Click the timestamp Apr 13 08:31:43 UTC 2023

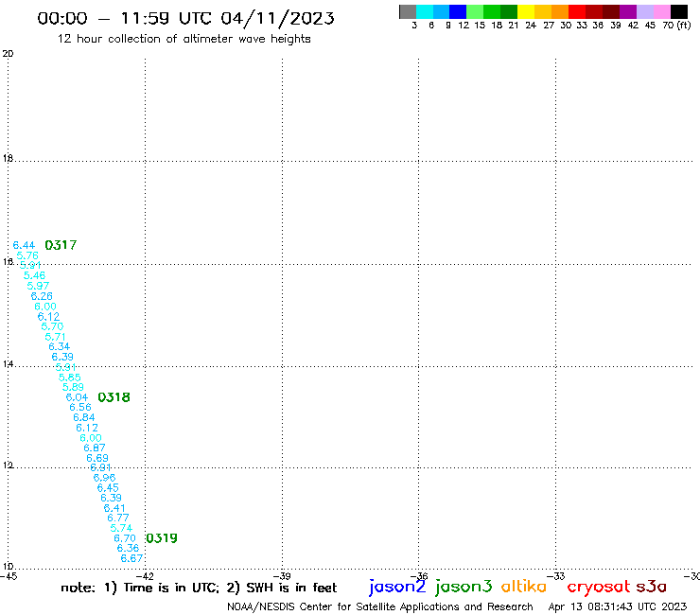[618, 607]
